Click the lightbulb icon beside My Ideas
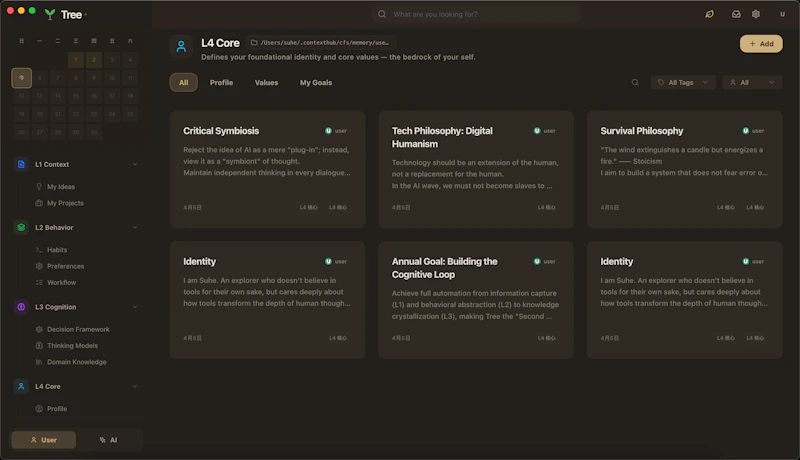Image resolution: width=800 pixels, height=460 pixels. [x=39, y=187]
